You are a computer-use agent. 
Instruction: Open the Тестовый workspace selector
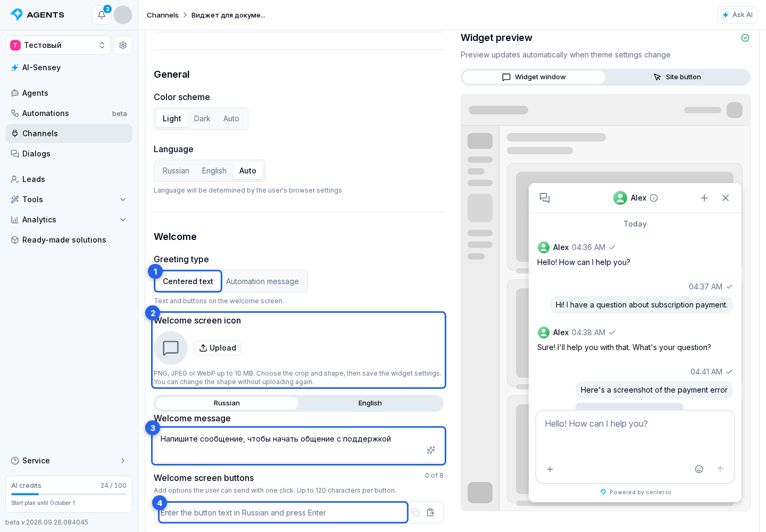(59, 45)
